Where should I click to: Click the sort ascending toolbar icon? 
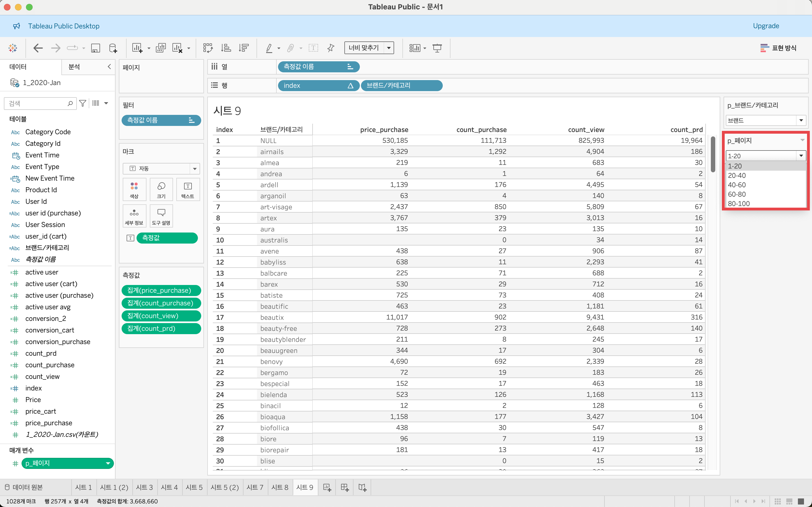tap(226, 48)
